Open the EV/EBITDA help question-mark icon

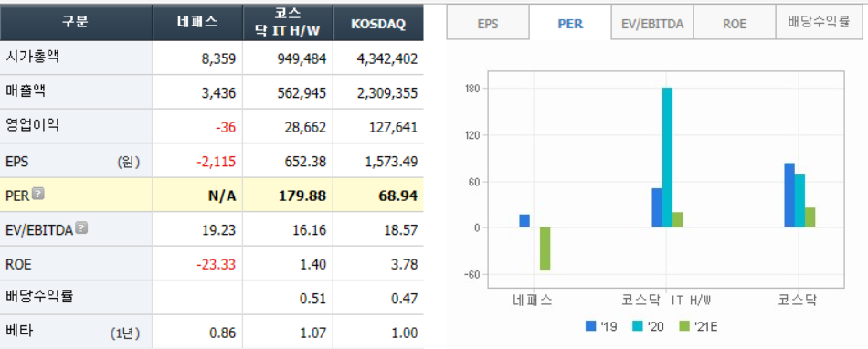(81, 227)
